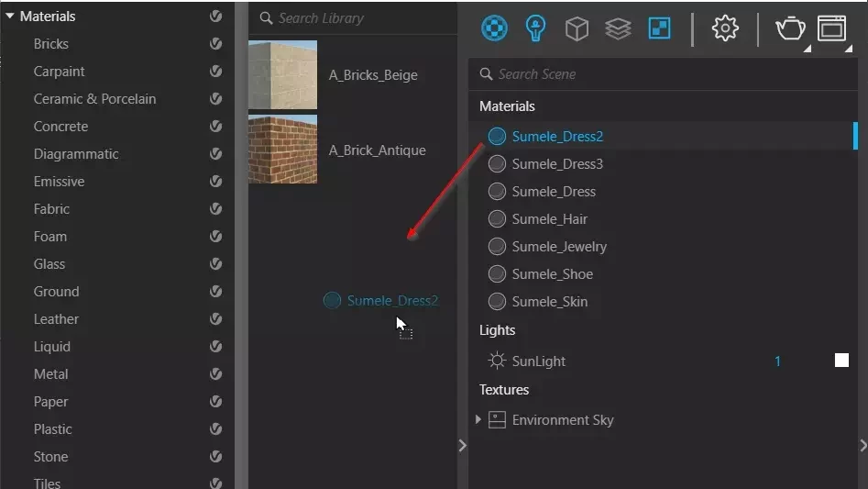Viewport: 868px width, 489px height.
Task: Select the Leather library category
Action: click(x=56, y=319)
